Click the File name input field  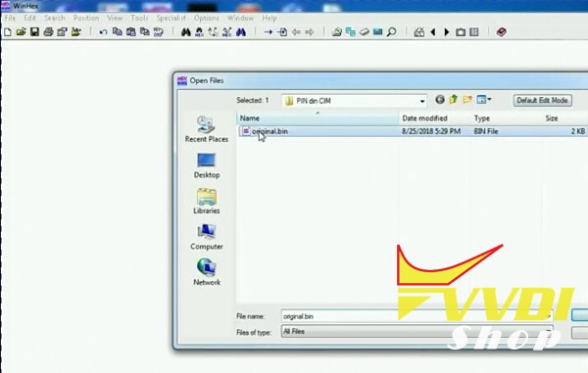click(417, 316)
